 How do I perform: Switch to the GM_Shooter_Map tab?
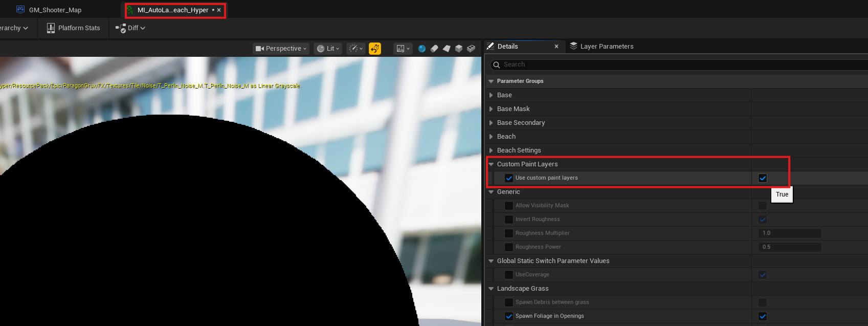pos(49,10)
